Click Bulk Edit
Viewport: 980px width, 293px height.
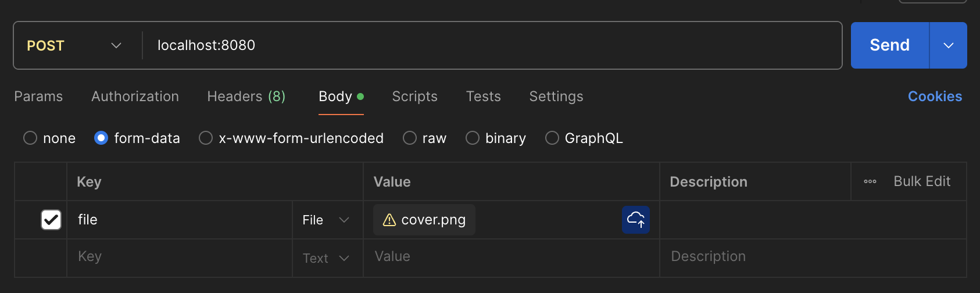point(921,181)
